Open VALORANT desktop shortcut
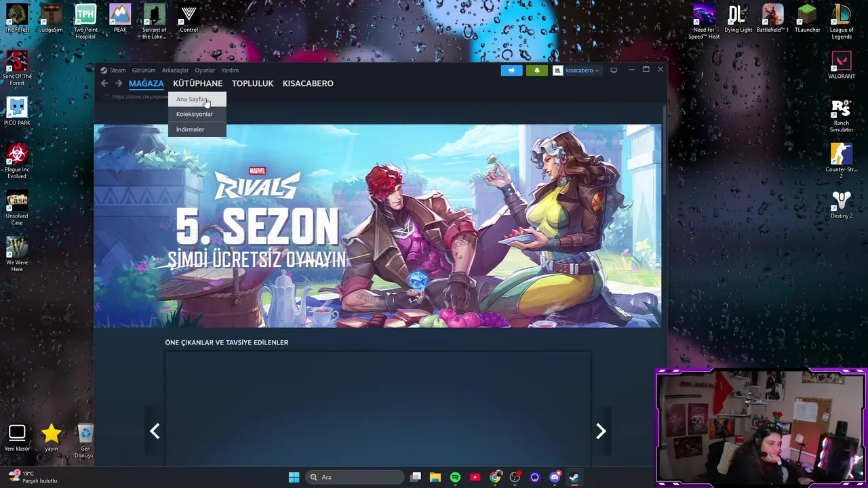 pyautogui.click(x=842, y=64)
